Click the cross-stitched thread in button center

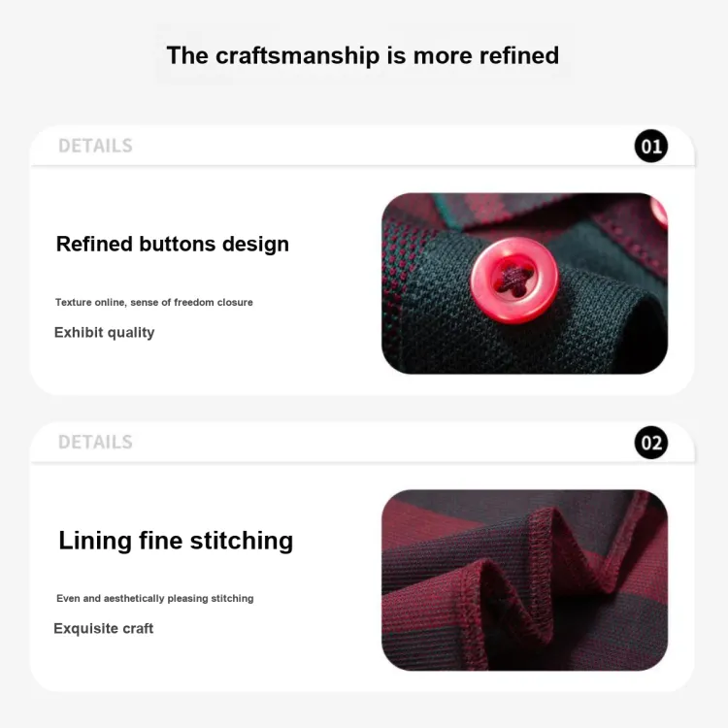[512, 280]
